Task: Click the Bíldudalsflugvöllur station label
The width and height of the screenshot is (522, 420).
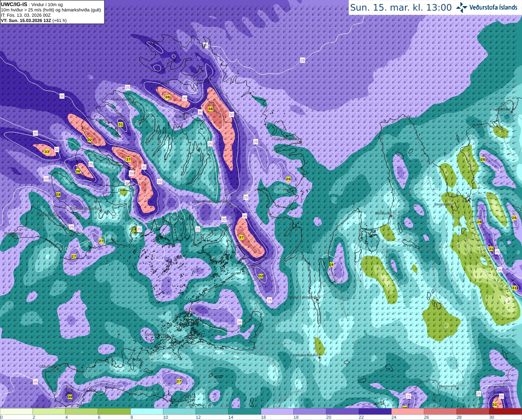Action: (x=85, y=208)
